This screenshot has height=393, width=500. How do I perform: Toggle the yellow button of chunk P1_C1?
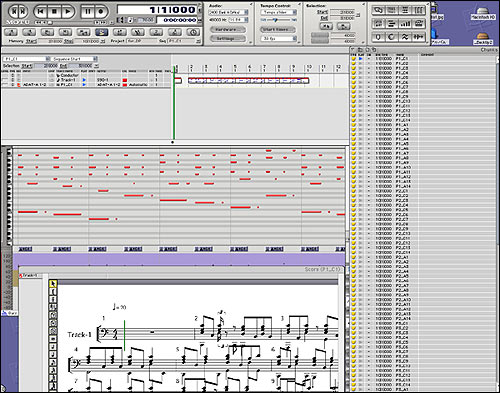pyautogui.click(x=354, y=59)
